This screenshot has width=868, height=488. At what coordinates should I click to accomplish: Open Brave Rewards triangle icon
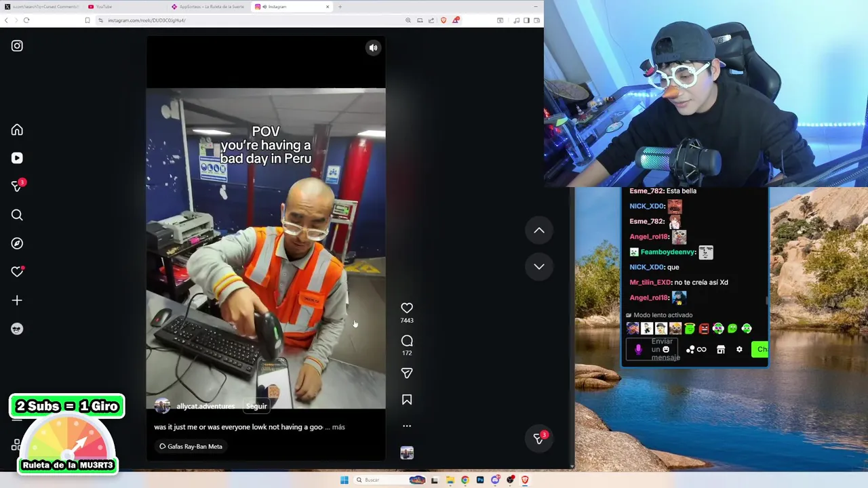[456, 20]
